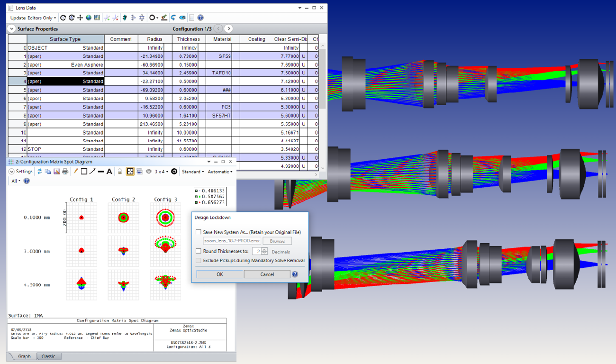
Task: Select the rectangle annotation tool in Spot Diagram
Action: (84, 172)
